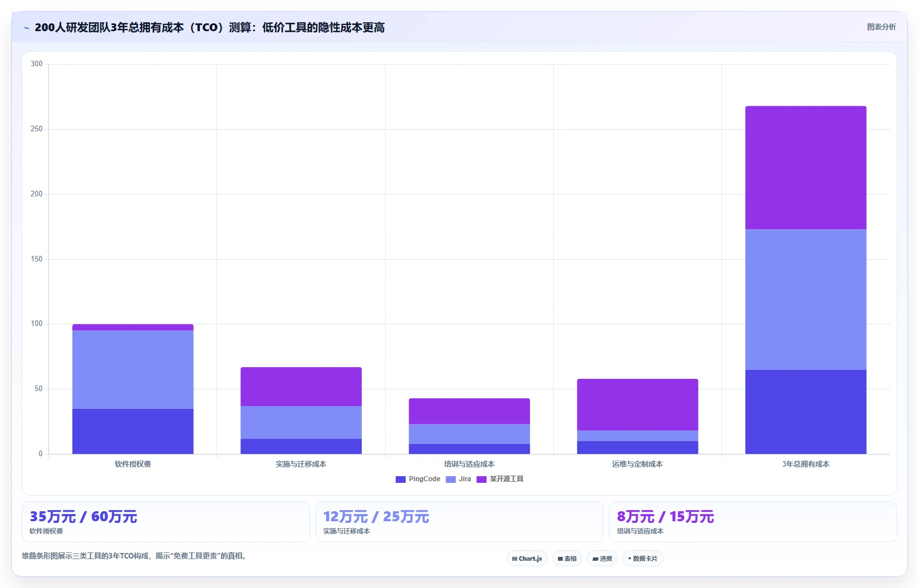The image size is (919, 588).
Task: Click the 软件授权费 caption in first stat card
Action: [x=46, y=531]
